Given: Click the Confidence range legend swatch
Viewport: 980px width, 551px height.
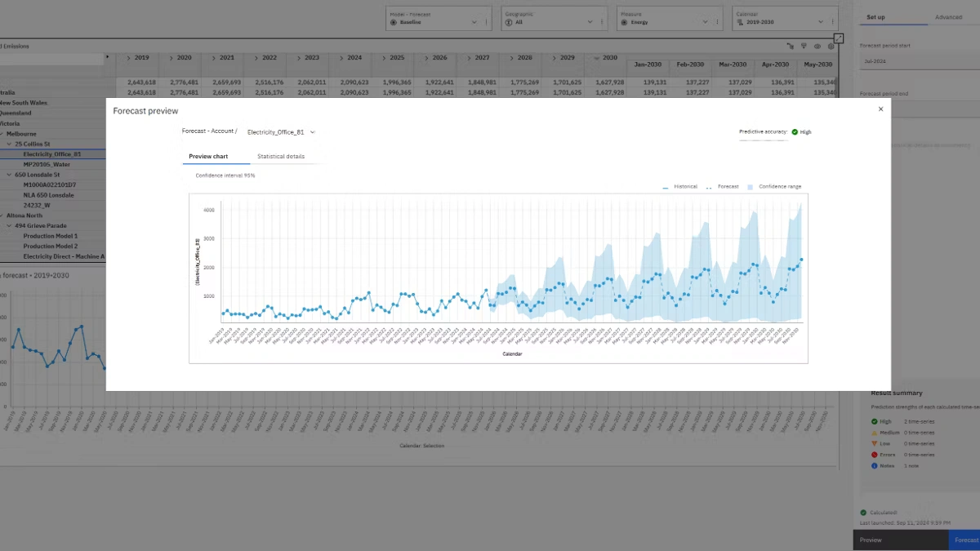Looking at the screenshot, I should [751, 187].
